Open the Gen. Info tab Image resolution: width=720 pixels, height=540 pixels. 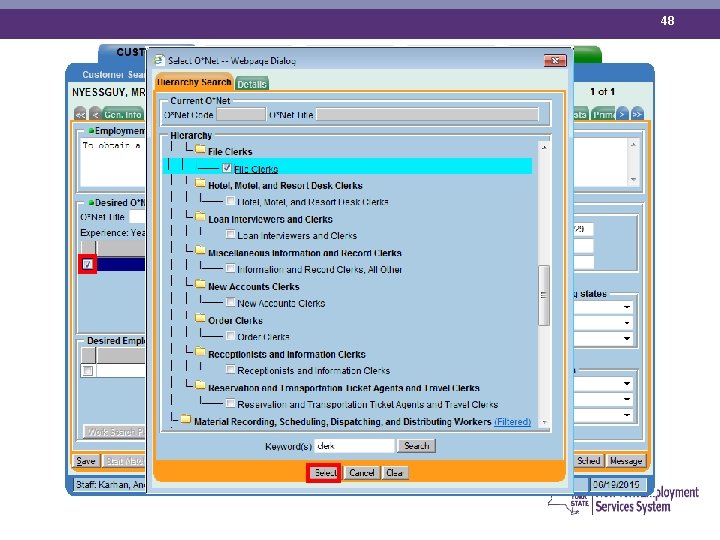tap(123, 114)
